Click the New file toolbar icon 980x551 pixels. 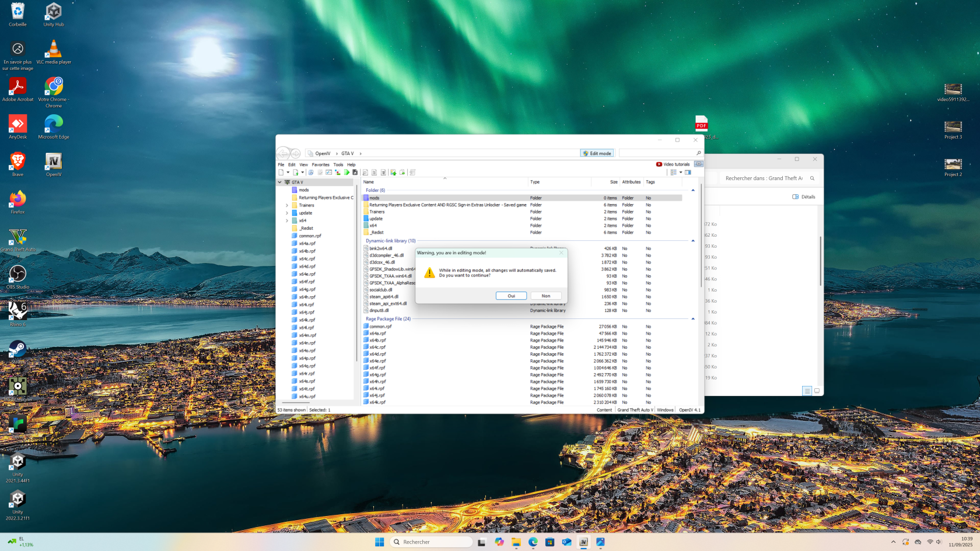[x=281, y=173]
